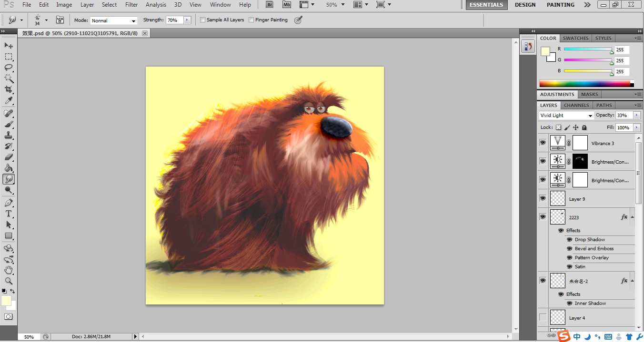Select the Magic Wand tool
This screenshot has height=342, width=644.
[x=9, y=78]
